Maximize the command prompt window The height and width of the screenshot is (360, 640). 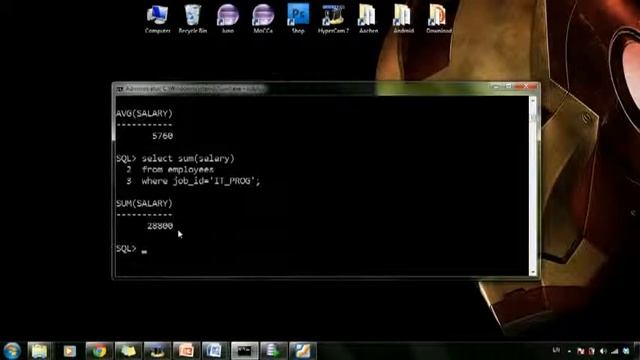pos(508,87)
